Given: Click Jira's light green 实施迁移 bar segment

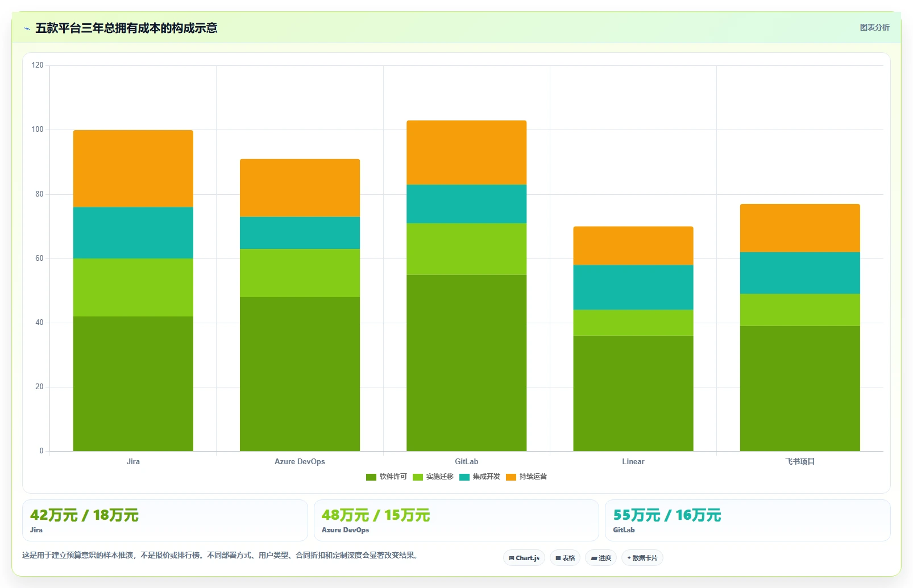Looking at the screenshot, I should [x=133, y=287].
